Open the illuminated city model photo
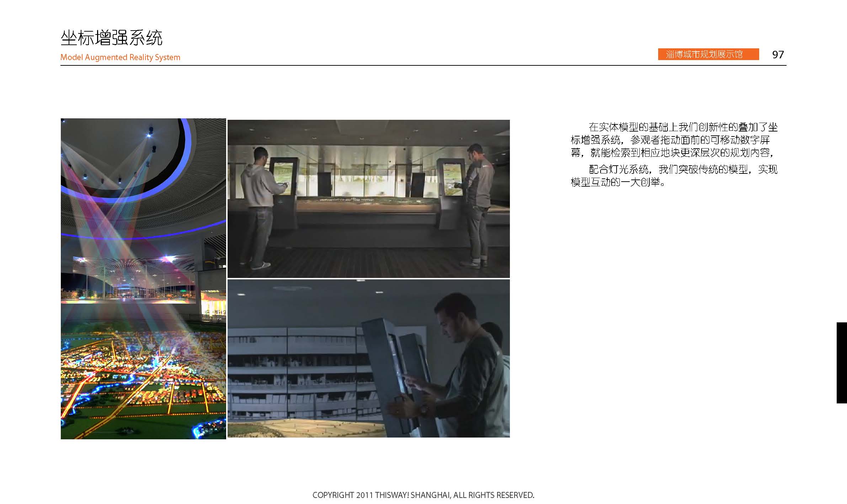This screenshot has height=504, width=847. (143, 279)
